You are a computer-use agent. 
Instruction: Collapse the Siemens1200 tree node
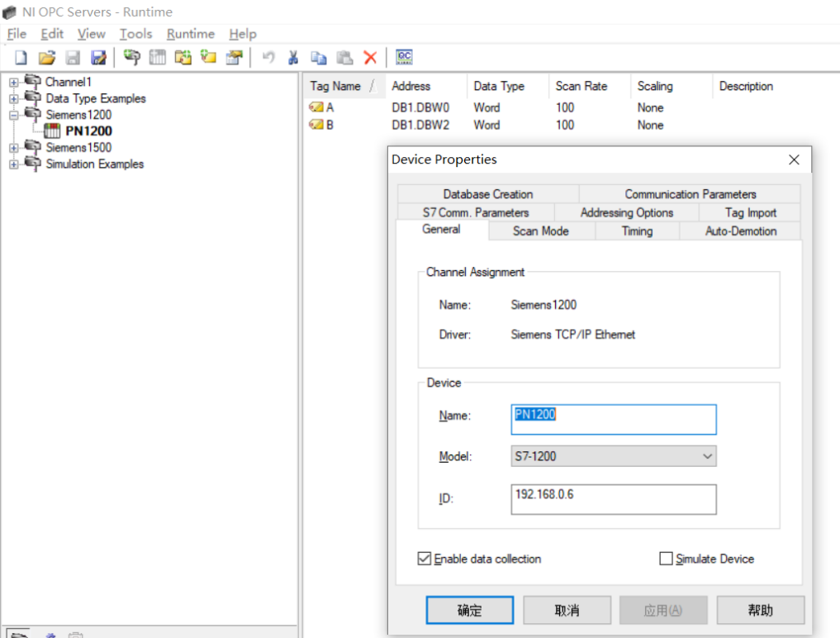click(x=14, y=115)
